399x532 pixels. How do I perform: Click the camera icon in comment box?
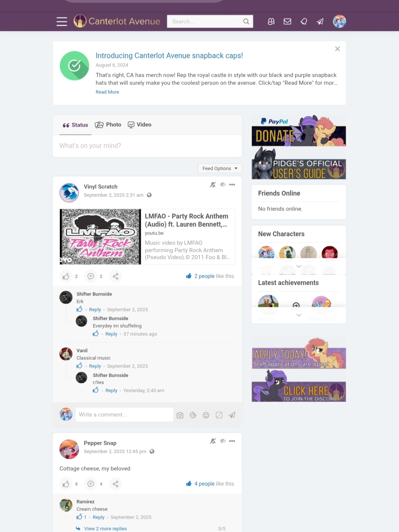[x=180, y=415]
